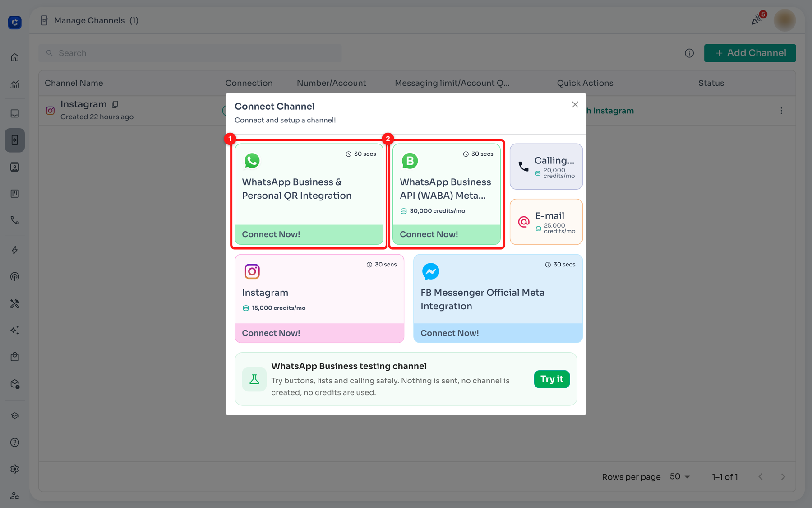Image resolution: width=812 pixels, height=508 pixels.
Task: Connect WhatsApp Business & Personal QR Integration
Action: [x=309, y=194]
